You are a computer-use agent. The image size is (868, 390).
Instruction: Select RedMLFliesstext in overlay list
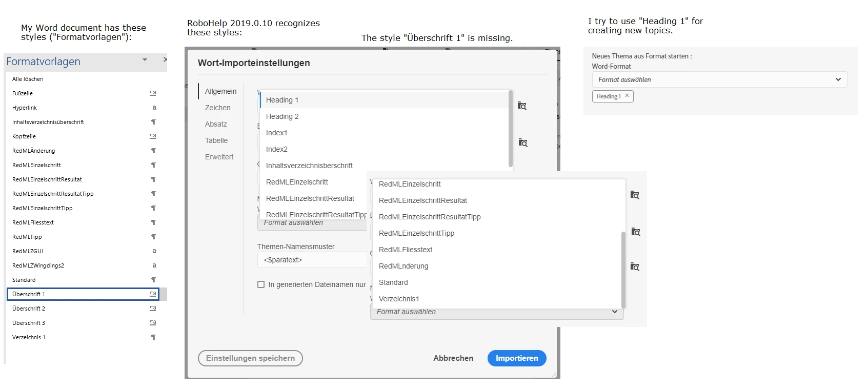coord(497,250)
